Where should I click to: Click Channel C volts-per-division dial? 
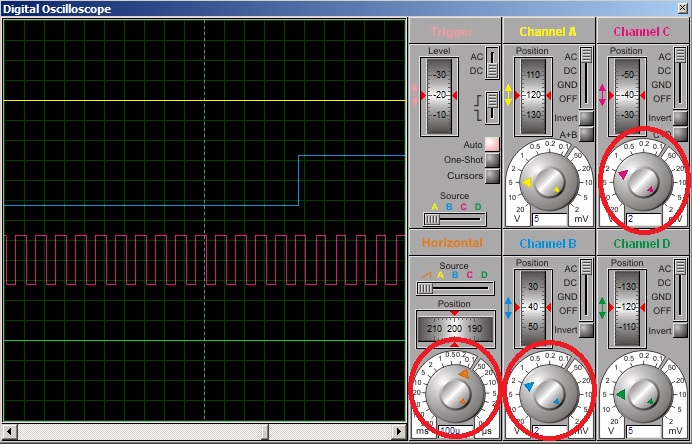coord(643,182)
